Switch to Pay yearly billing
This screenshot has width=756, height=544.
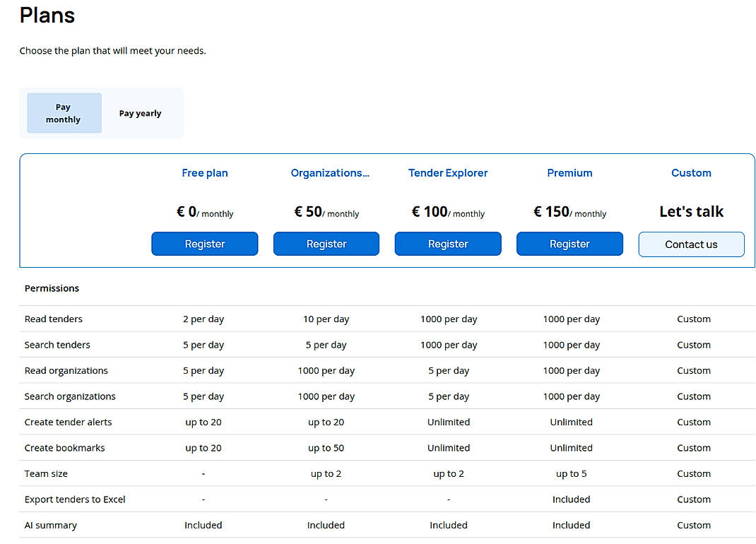tap(140, 113)
